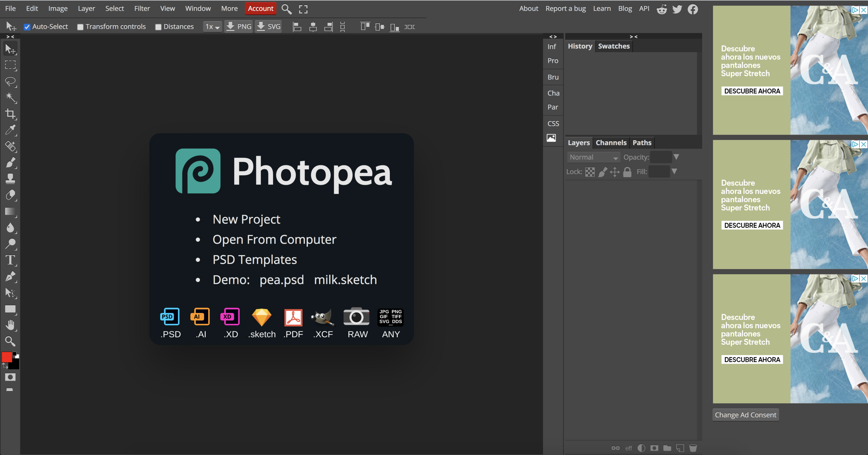This screenshot has height=455, width=868.
Task: Select the Magic Wand tool
Action: tap(10, 98)
